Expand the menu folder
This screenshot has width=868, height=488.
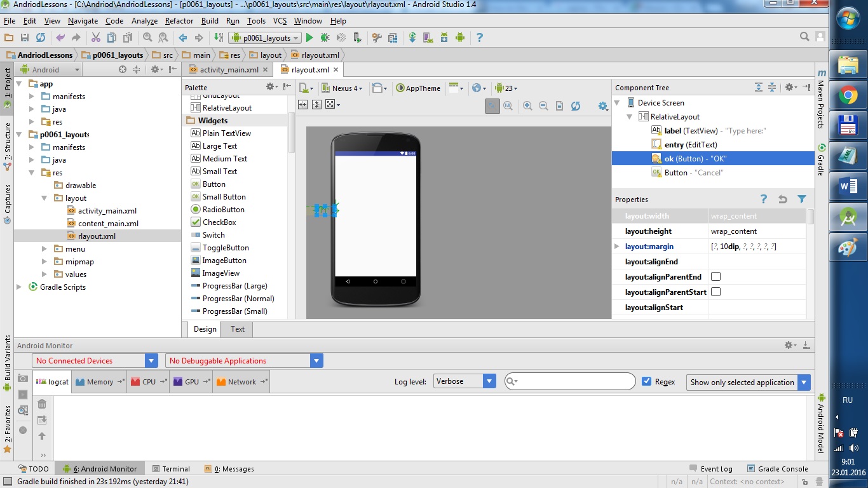click(44, 249)
